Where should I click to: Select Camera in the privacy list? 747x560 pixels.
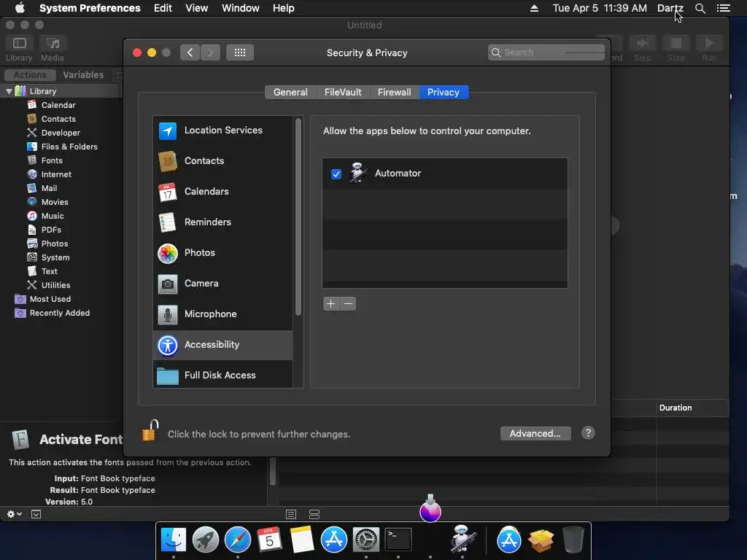coord(222,284)
